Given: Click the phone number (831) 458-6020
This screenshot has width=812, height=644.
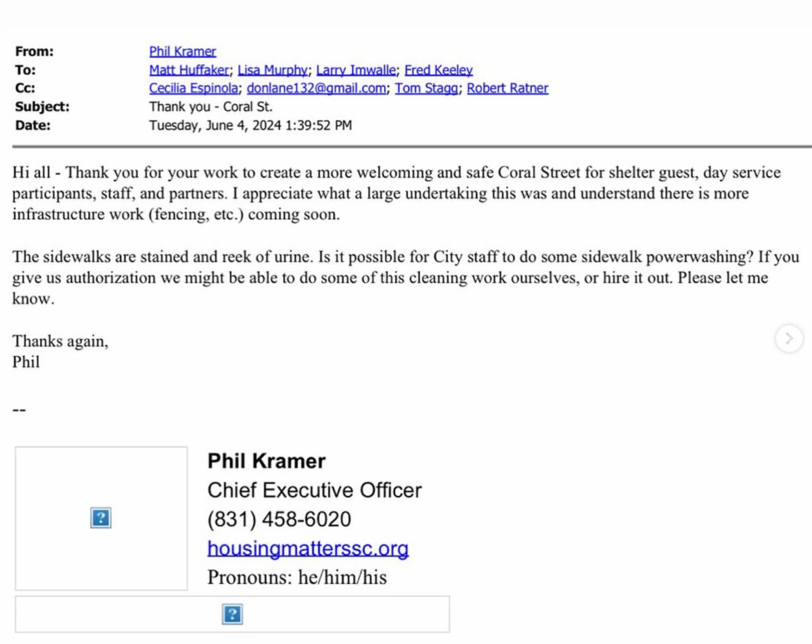Looking at the screenshot, I should click(279, 520).
